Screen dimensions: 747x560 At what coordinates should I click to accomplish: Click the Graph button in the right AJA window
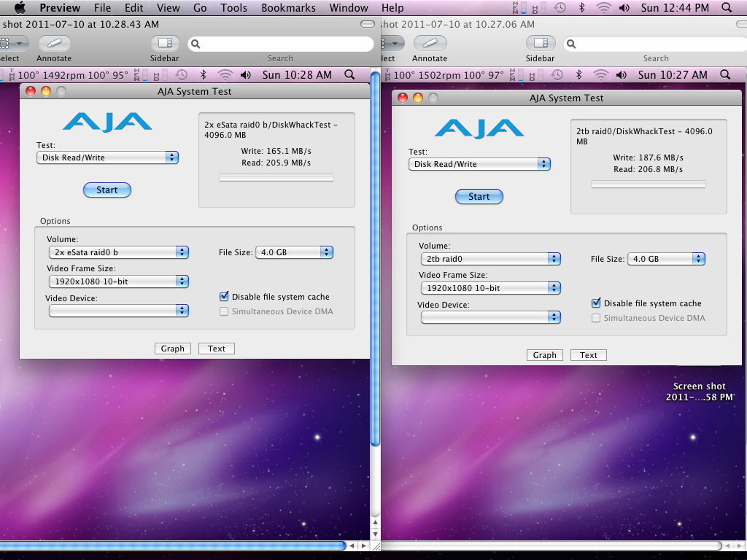(544, 355)
